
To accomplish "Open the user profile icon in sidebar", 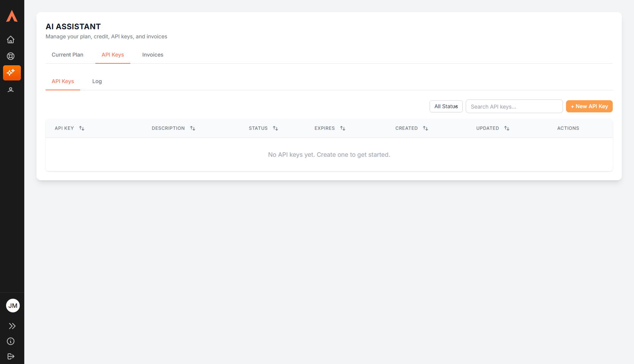I will tap(11, 90).
